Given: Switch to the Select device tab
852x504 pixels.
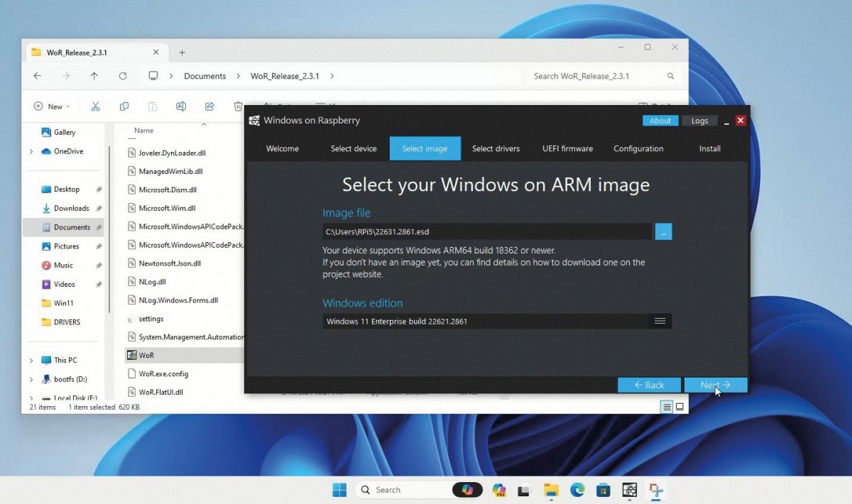Looking at the screenshot, I should click(354, 148).
